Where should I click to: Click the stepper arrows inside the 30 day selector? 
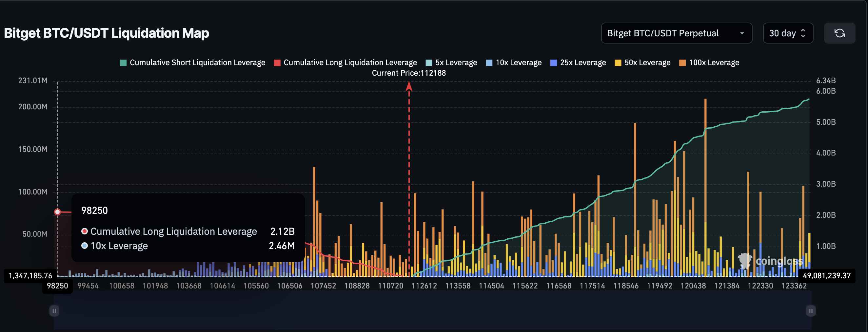[x=804, y=33]
